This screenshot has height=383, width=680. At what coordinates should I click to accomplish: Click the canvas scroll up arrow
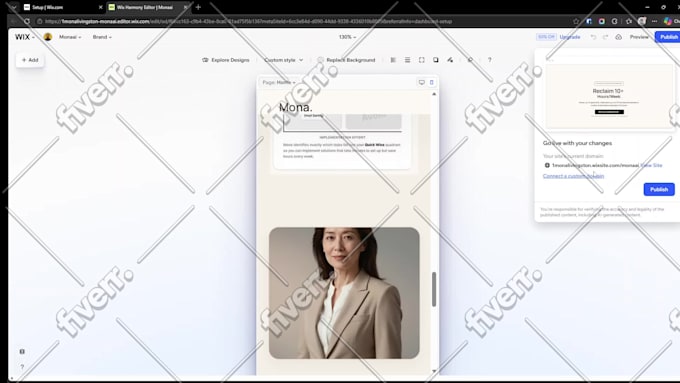click(x=434, y=94)
